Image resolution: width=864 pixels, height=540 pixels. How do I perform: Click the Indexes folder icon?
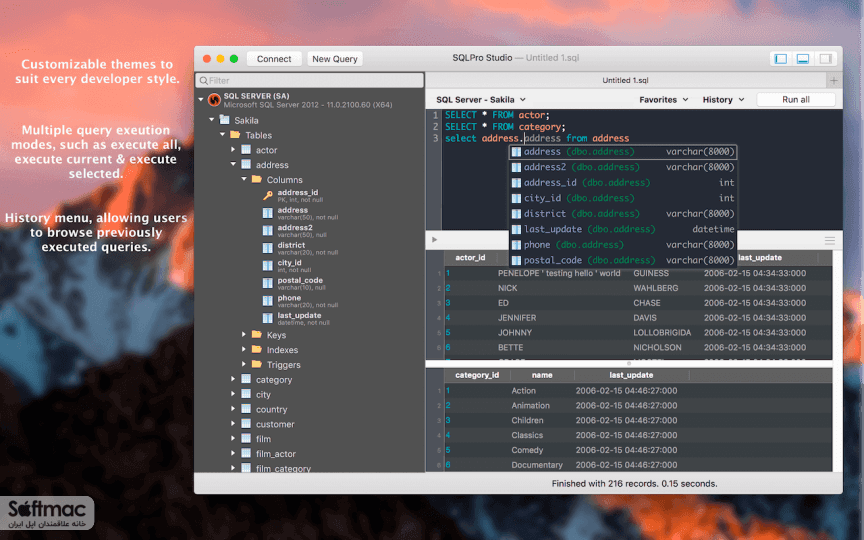tap(257, 349)
